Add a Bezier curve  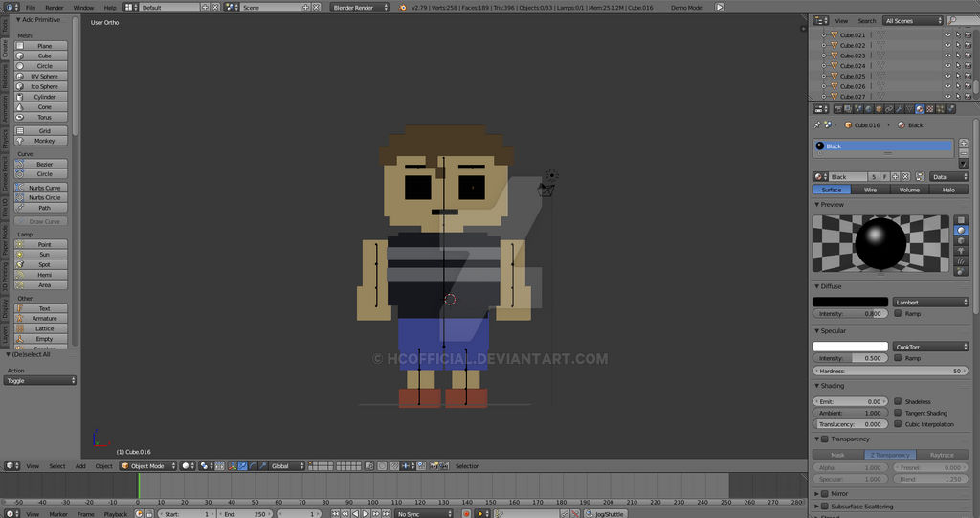40,164
